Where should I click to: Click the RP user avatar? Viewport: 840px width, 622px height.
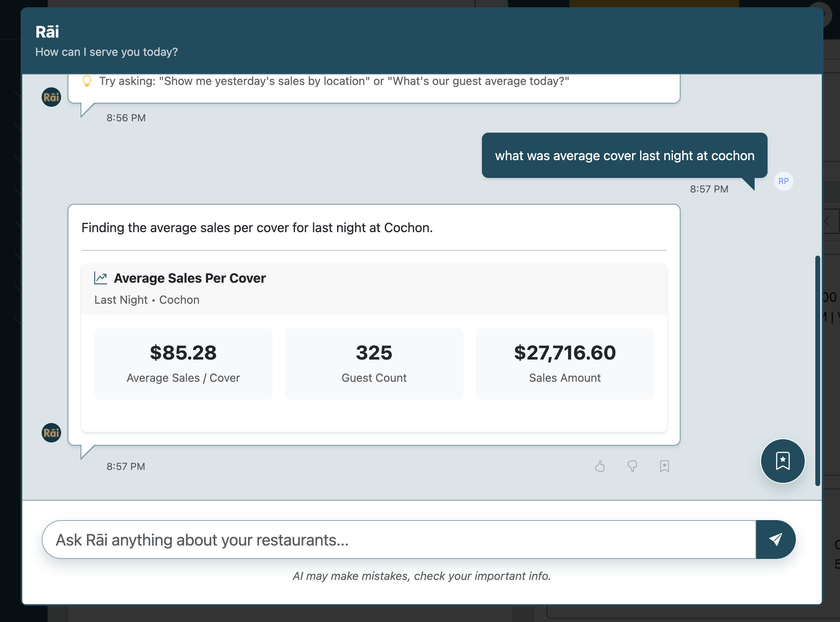[783, 181]
